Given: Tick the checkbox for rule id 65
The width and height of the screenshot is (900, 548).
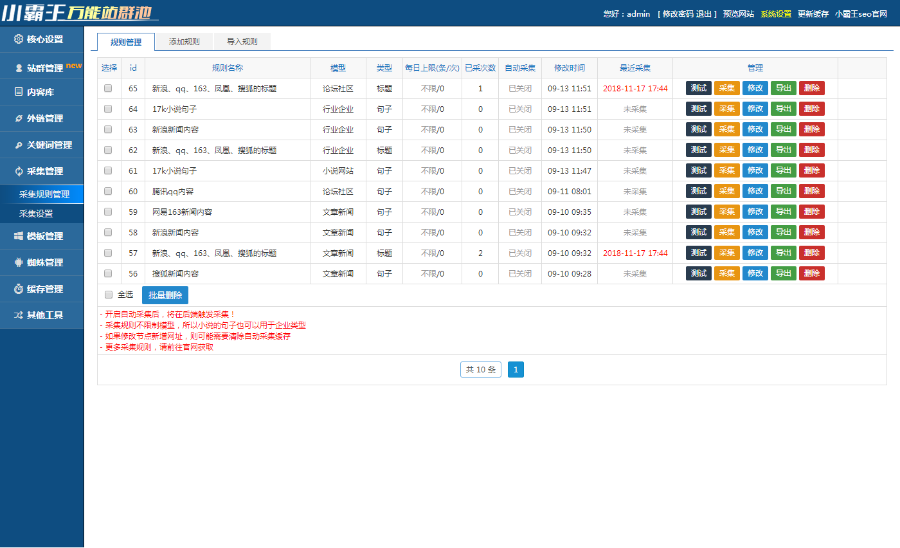Looking at the screenshot, I should [x=108, y=88].
